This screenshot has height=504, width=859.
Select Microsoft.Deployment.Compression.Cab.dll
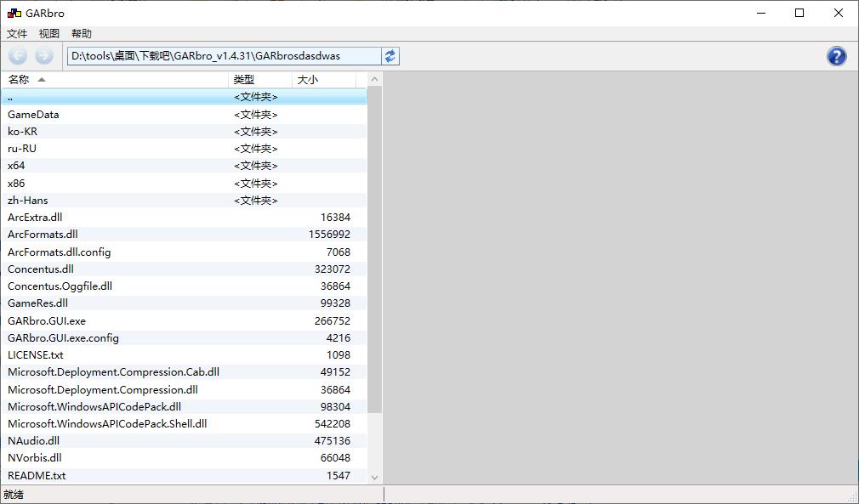(184, 371)
